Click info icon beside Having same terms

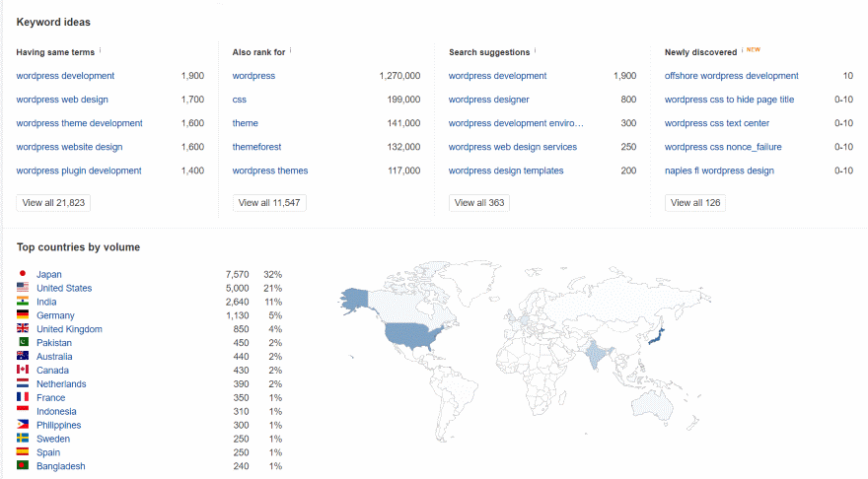[x=101, y=50]
